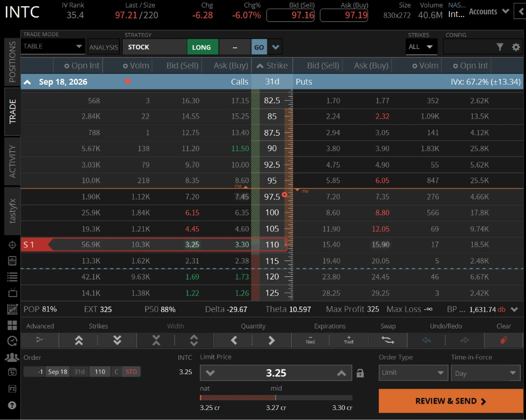
Task: Open the people follow sidebar icon
Action: click(12, 357)
